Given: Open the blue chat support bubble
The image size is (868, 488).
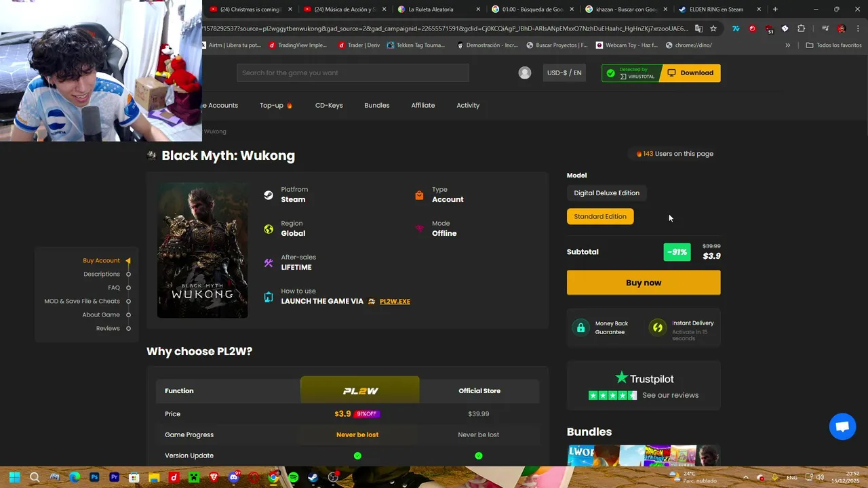Looking at the screenshot, I should (x=843, y=426).
